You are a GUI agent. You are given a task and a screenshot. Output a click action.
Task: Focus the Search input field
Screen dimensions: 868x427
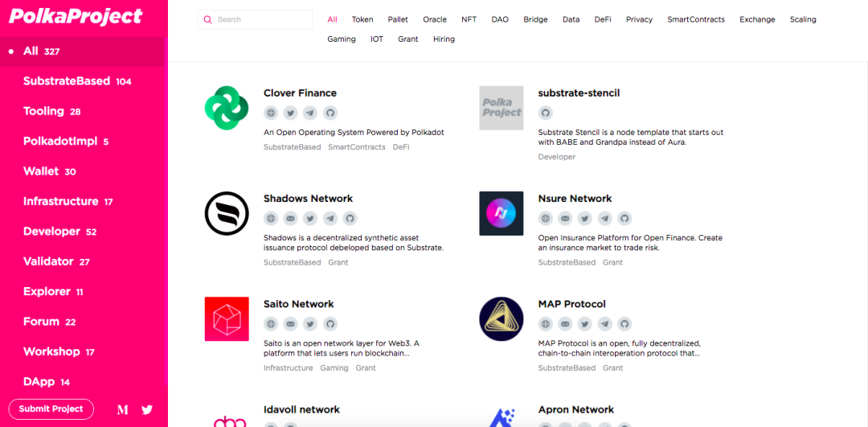point(255,19)
